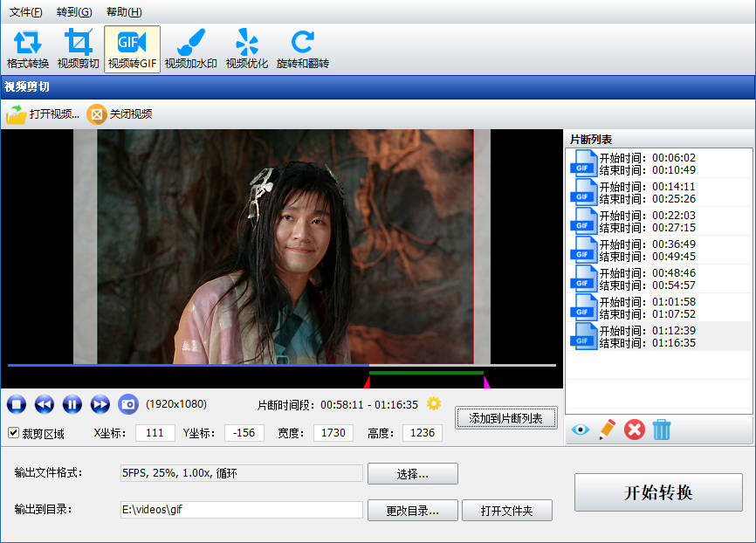This screenshot has width=756, height=543.
Task: Fast forward the video
Action: [100, 404]
